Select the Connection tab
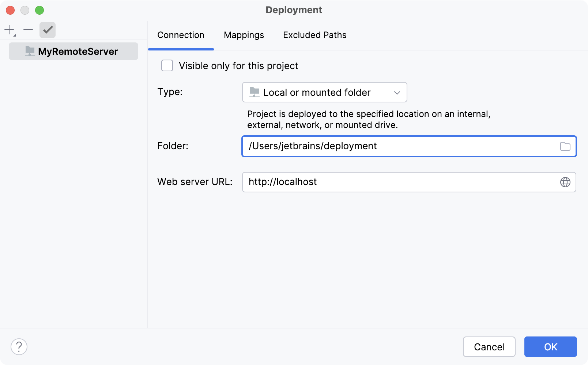 pos(181,35)
